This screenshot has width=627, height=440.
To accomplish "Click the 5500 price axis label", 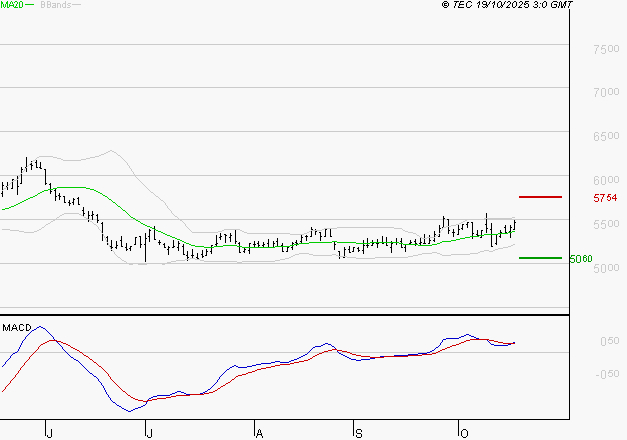I will coord(607,224).
